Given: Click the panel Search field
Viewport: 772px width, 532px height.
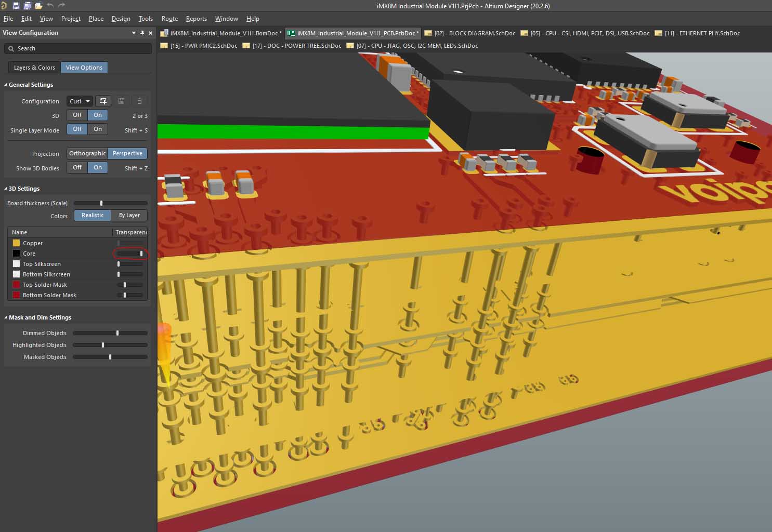Looking at the screenshot, I should click(x=78, y=48).
